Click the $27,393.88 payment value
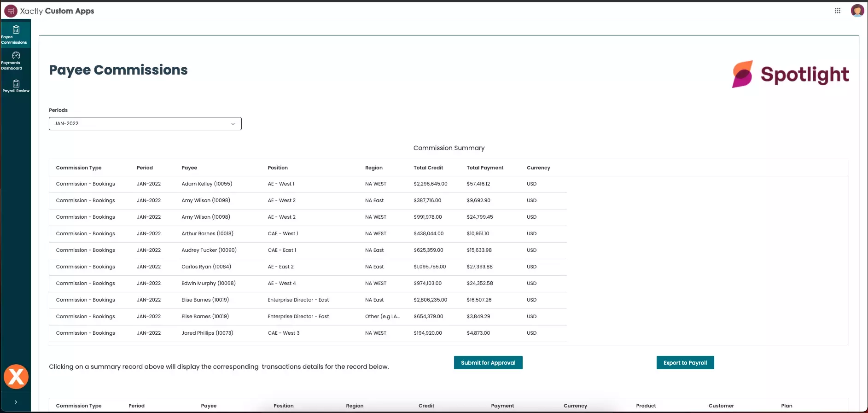 click(479, 267)
